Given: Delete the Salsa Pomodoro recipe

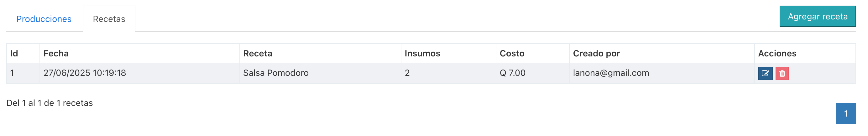Looking at the screenshot, I should click(x=782, y=73).
